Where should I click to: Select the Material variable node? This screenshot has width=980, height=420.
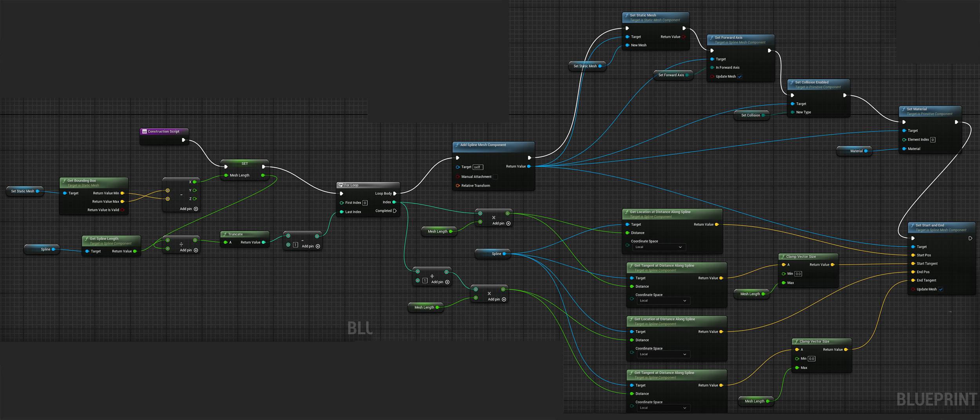coord(854,151)
